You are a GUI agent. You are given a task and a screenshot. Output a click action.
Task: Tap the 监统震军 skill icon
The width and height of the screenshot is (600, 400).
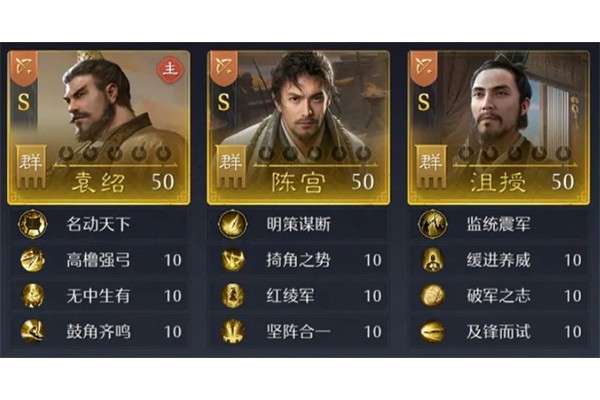point(433,224)
